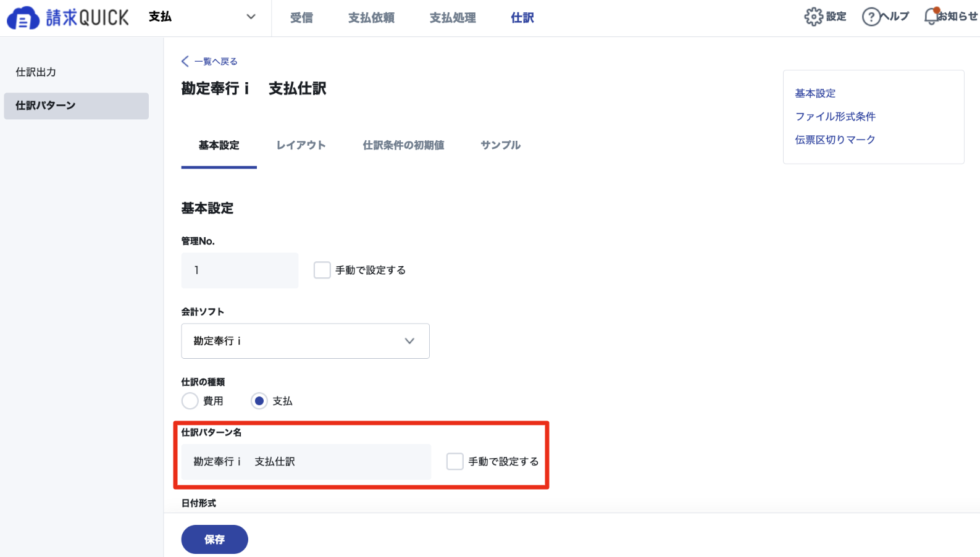Viewport: 980px width, 557px height.
Task: Open the 仕訳 menu
Action: [522, 18]
